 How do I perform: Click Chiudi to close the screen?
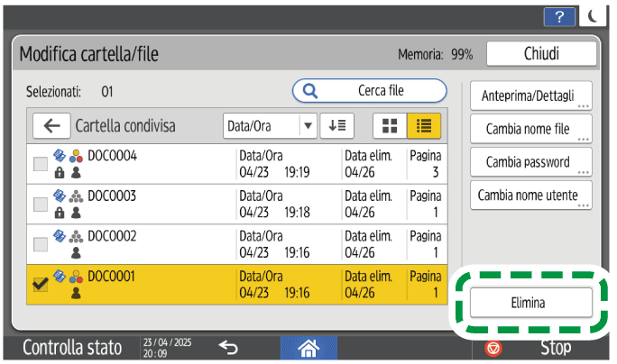pyautogui.click(x=541, y=54)
